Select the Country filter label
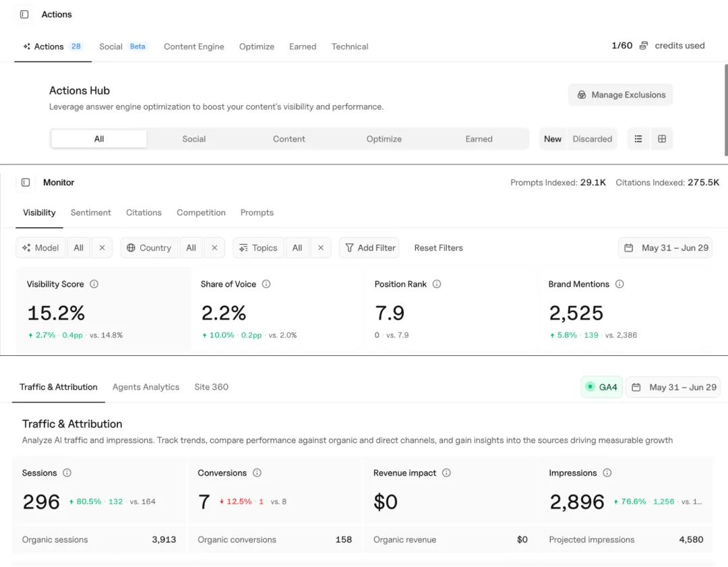This screenshot has width=728, height=567. pos(150,248)
